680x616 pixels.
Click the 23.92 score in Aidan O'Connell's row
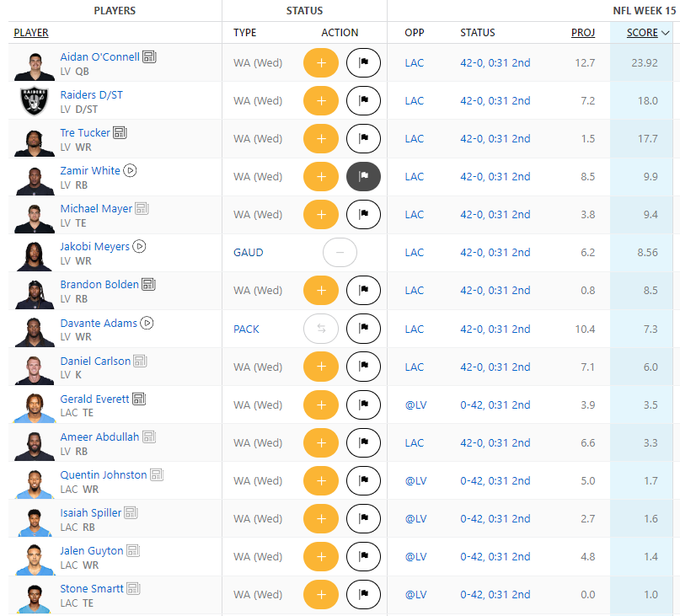pyautogui.click(x=645, y=63)
